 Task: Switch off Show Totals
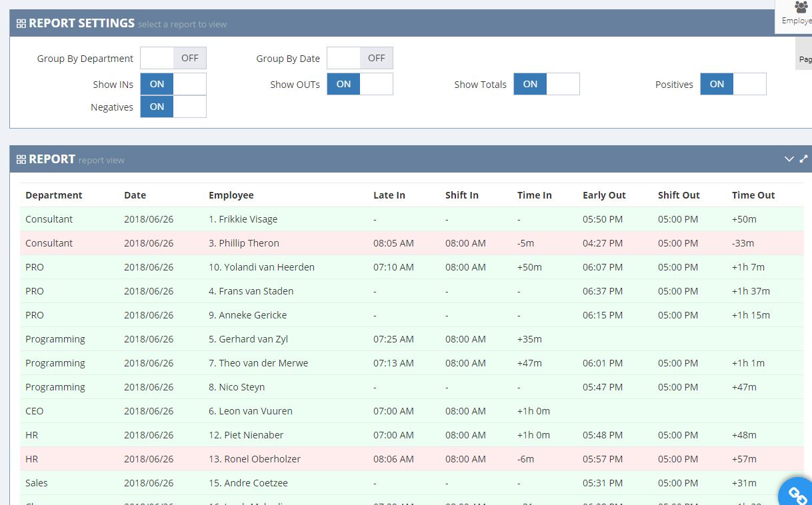547,85
